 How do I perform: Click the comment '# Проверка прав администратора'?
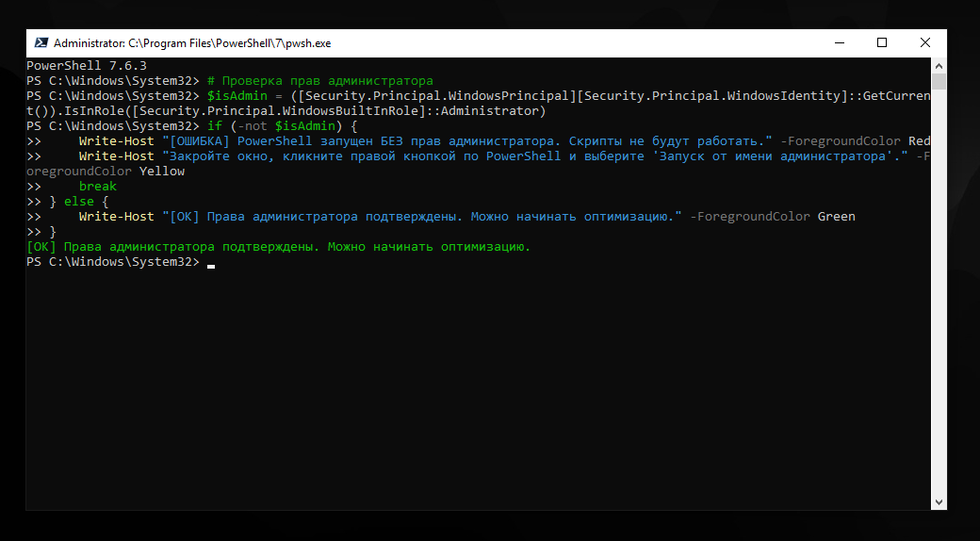(x=320, y=81)
